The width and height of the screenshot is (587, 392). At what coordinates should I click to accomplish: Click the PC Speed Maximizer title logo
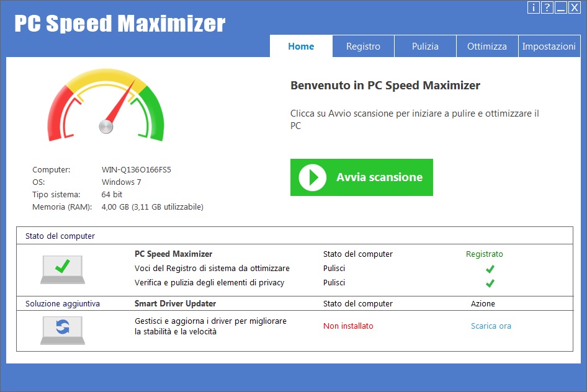(120, 24)
